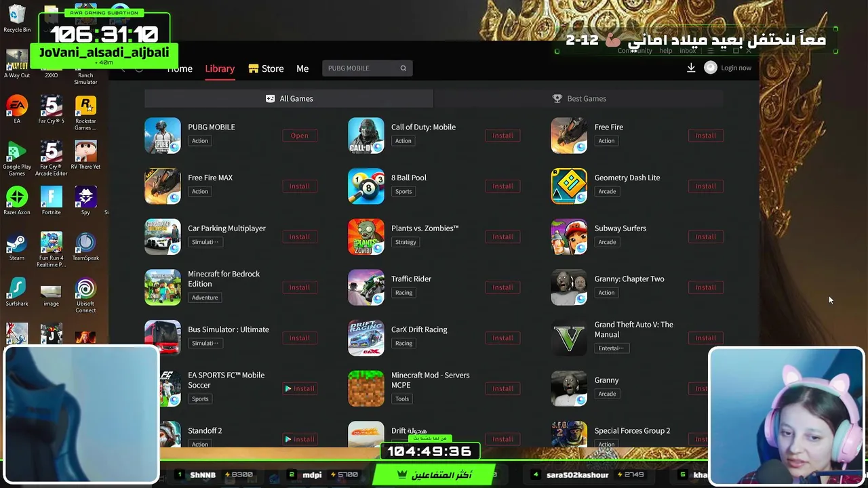Install Standoff 2
The width and height of the screenshot is (868, 488).
click(x=300, y=439)
